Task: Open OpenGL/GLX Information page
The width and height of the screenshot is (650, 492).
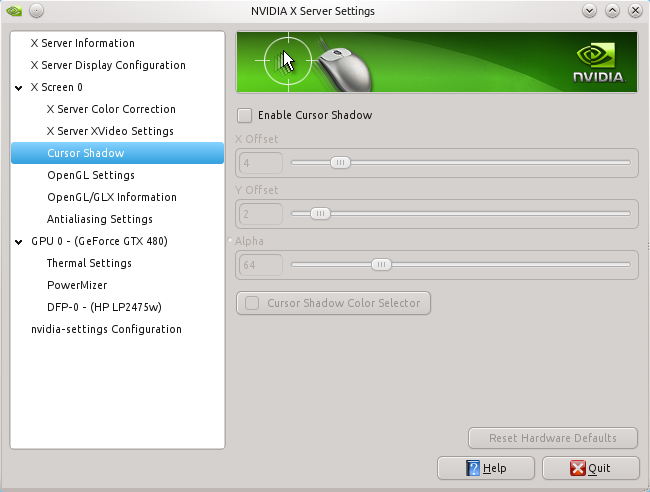Action: (x=112, y=197)
